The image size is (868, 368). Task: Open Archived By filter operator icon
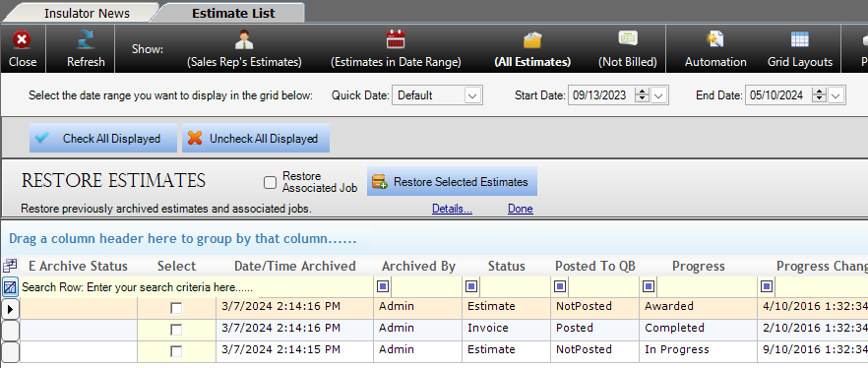(x=383, y=286)
